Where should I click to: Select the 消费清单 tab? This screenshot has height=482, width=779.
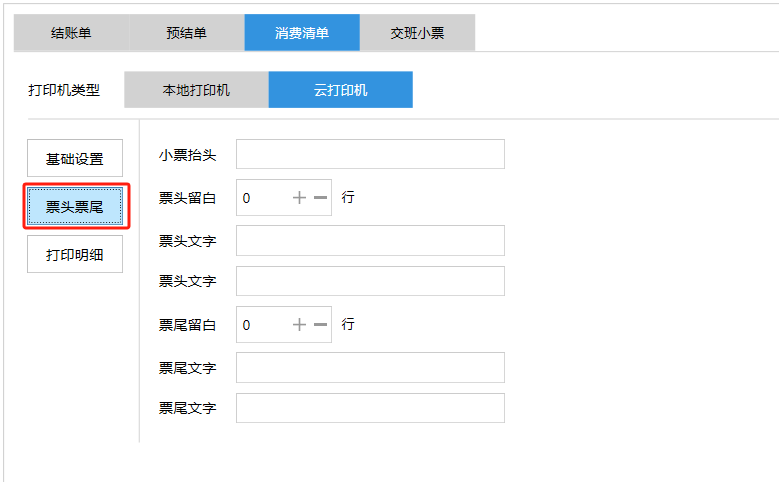click(302, 33)
